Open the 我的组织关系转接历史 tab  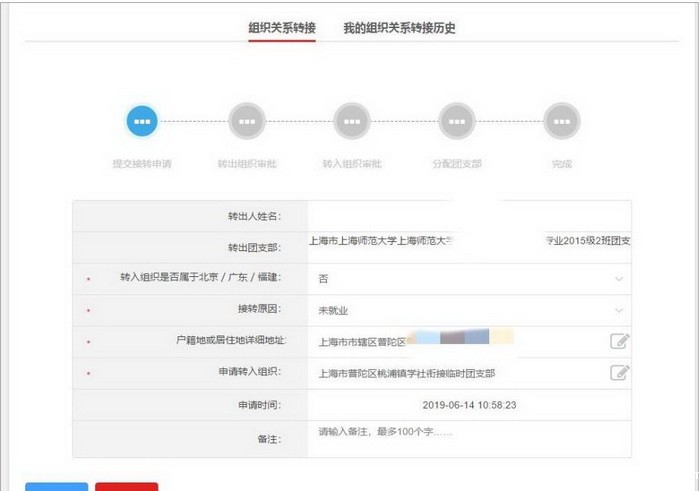click(399, 28)
